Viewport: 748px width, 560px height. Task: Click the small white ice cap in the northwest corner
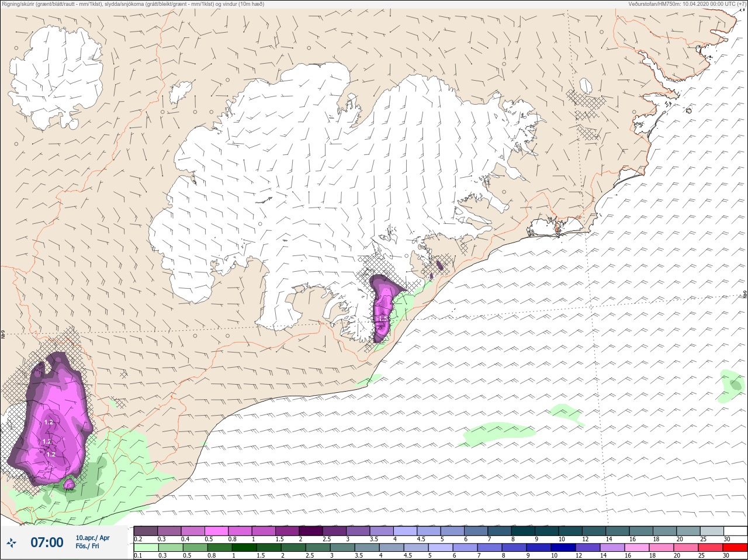point(56,77)
